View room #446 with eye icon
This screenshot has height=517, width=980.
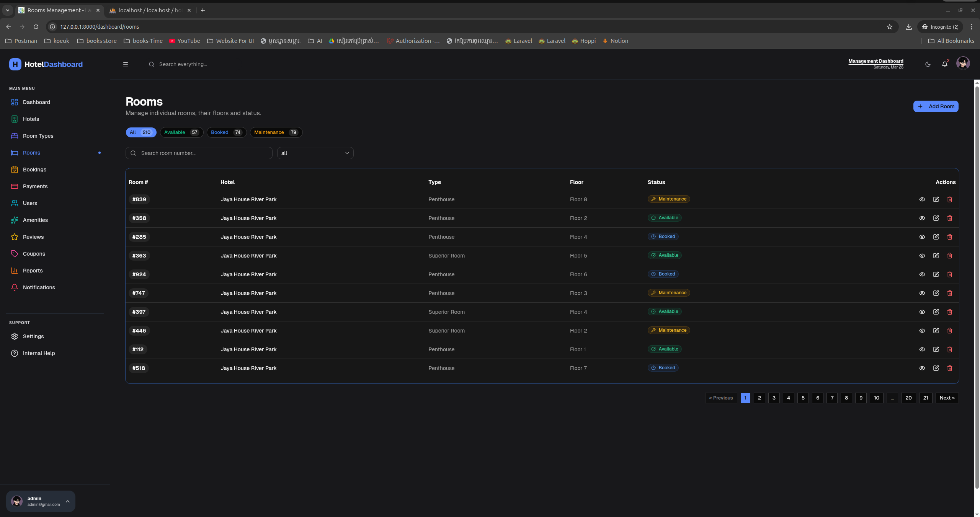click(922, 331)
